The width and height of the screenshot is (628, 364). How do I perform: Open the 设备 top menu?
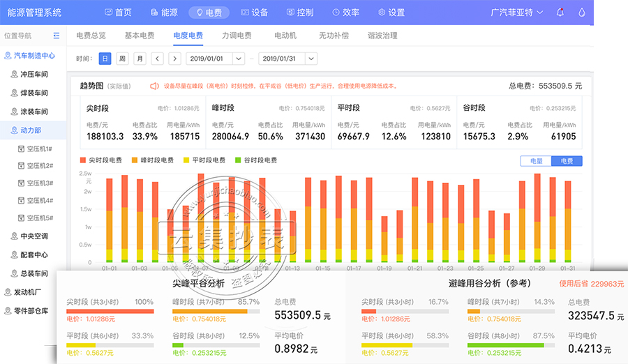(253, 13)
